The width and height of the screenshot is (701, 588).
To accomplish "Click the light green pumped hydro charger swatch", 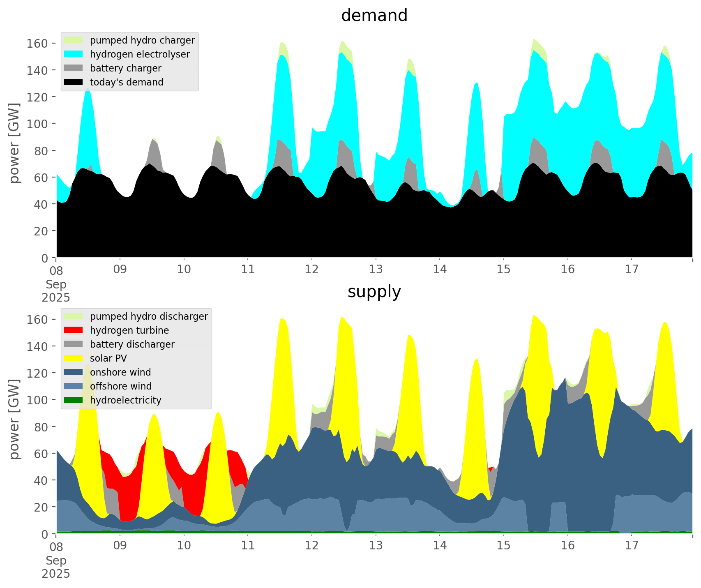I will (74, 40).
